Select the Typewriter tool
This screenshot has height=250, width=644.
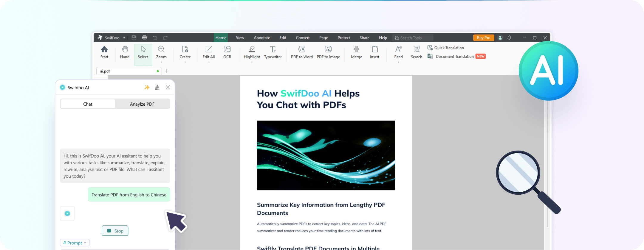(273, 52)
